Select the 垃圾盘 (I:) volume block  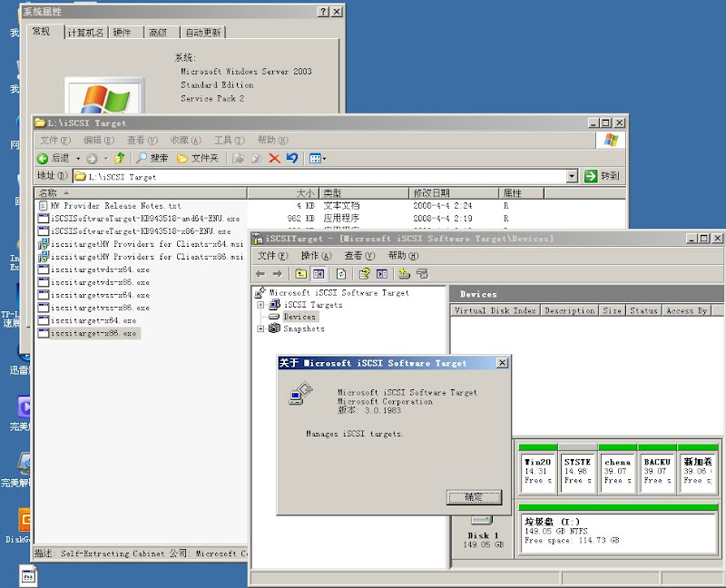point(619,530)
